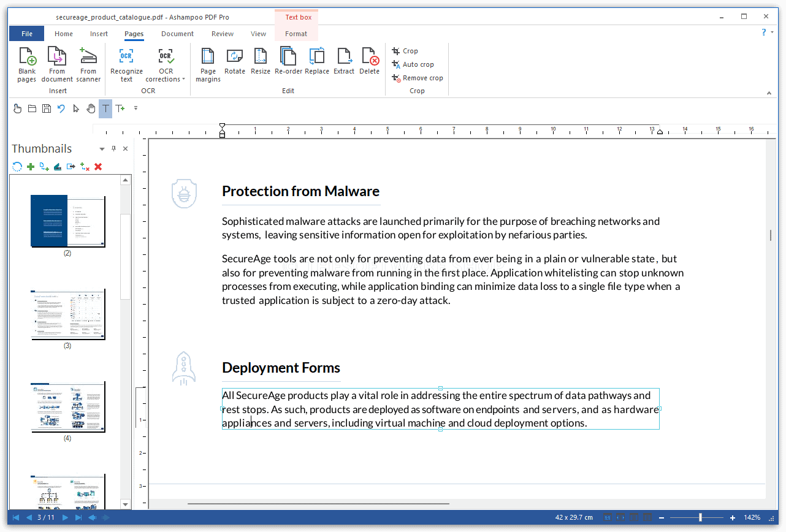Image resolution: width=786 pixels, height=532 pixels.
Task: Open the Thumbnails panel dropdown arrow
Action: [x=102, y=149]
